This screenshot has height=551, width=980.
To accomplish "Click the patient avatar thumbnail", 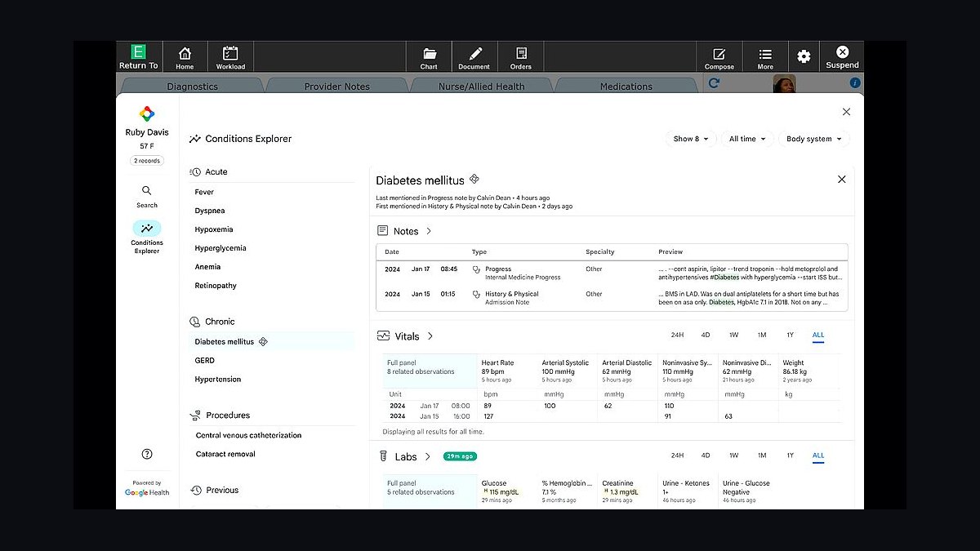I will point(785,83).
